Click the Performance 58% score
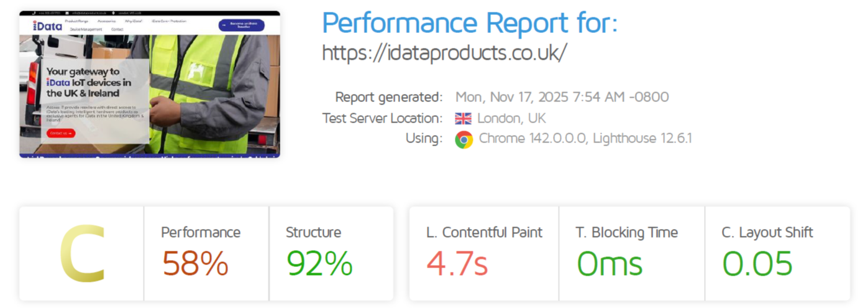The image size is (868, 308). 195,263
